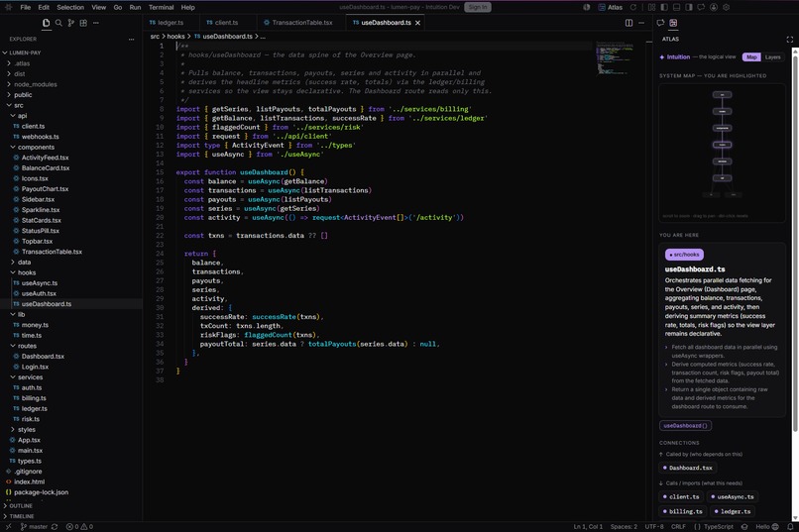The image size is (799, 532).
Task: Open the Selection menu
Action: click(70, 7)
